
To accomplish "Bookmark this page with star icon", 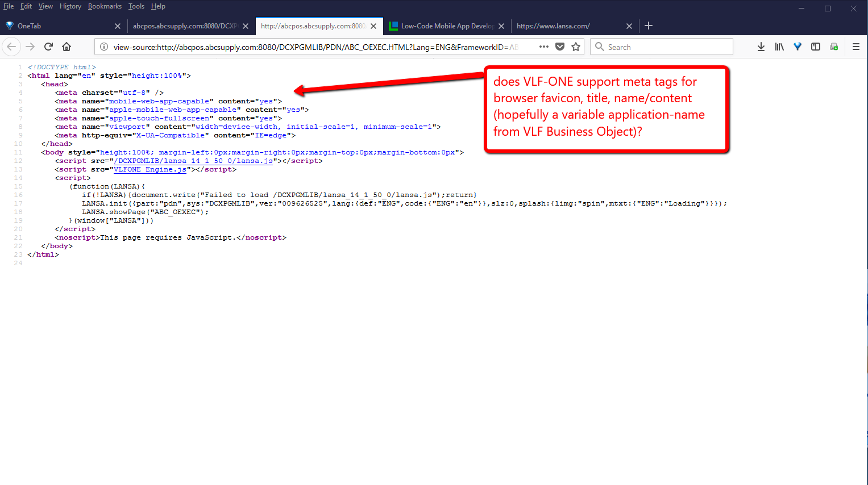I will (x=576, y=47).
